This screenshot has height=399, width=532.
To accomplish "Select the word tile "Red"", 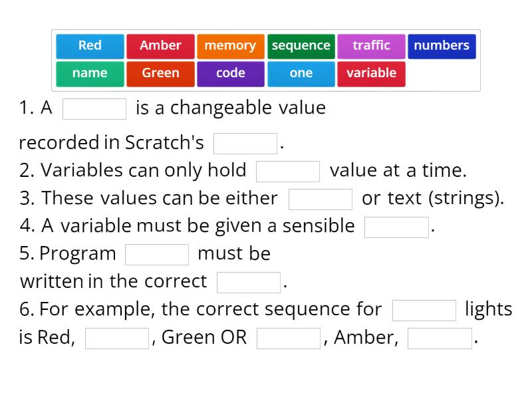I will click(x=89, y=46).
